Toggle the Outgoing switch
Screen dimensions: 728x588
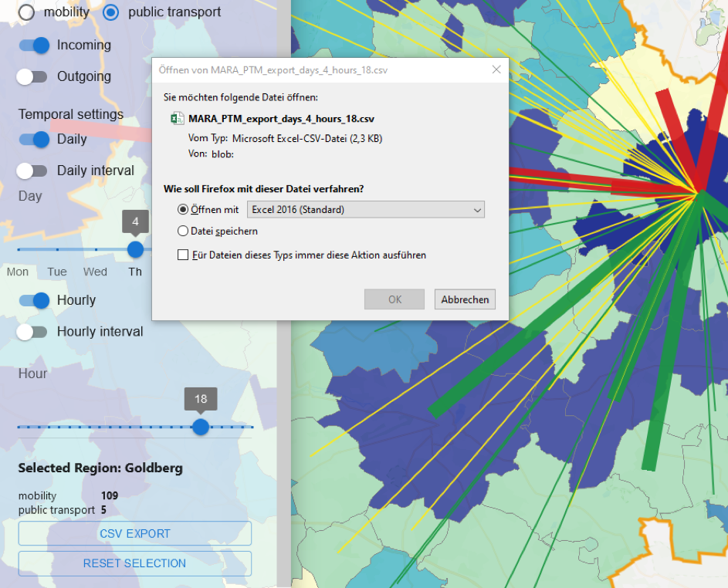coord(32,76)
